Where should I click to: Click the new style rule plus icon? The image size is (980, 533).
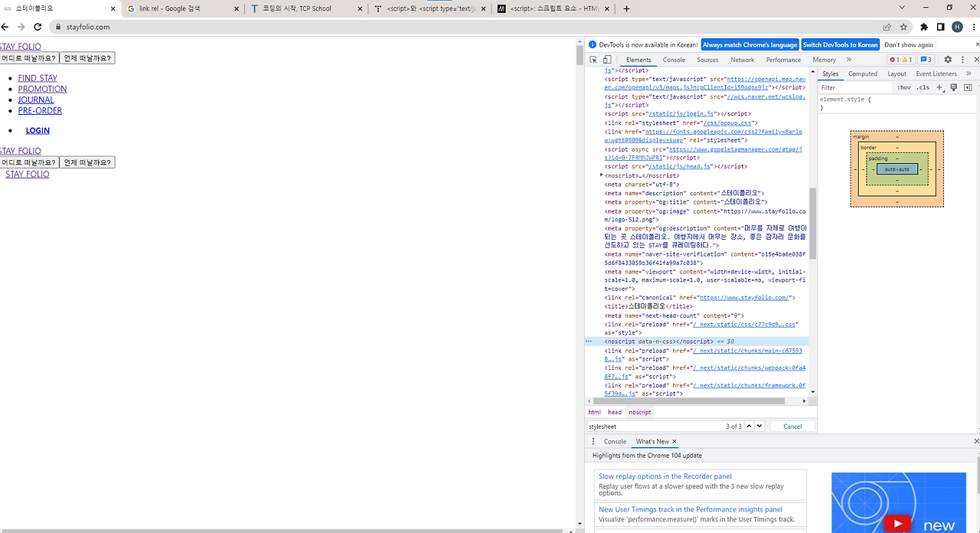[940, 87]
